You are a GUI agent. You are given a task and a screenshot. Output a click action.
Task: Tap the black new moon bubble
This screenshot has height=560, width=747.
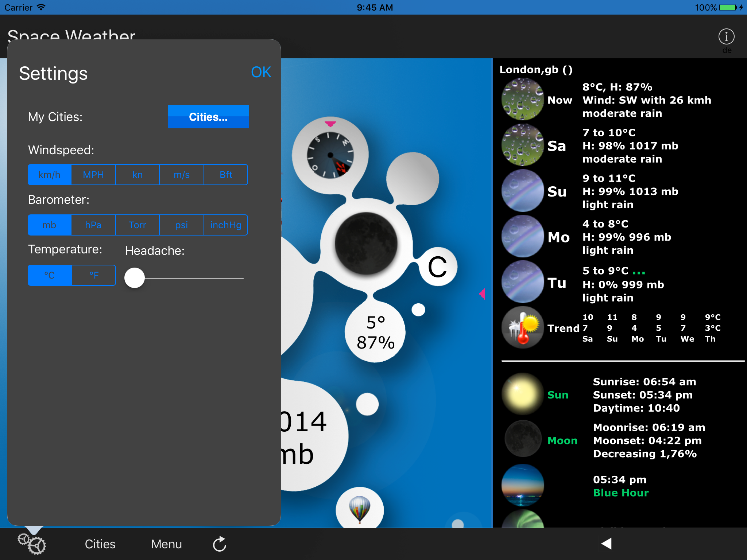pos(366,243)
